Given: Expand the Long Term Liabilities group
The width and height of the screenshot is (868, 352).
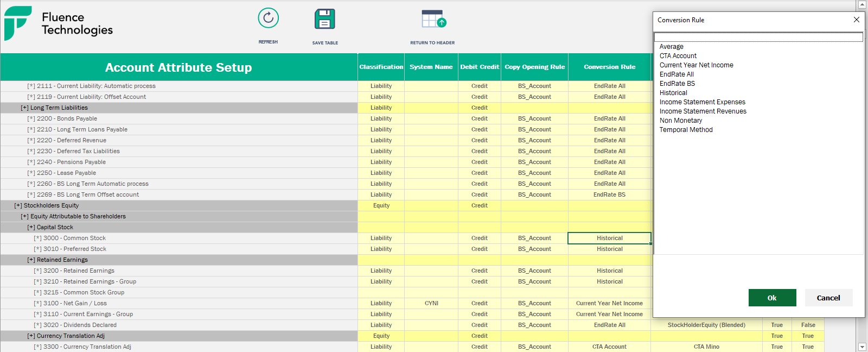Looking at the screenshot, I should coord(24,108).
